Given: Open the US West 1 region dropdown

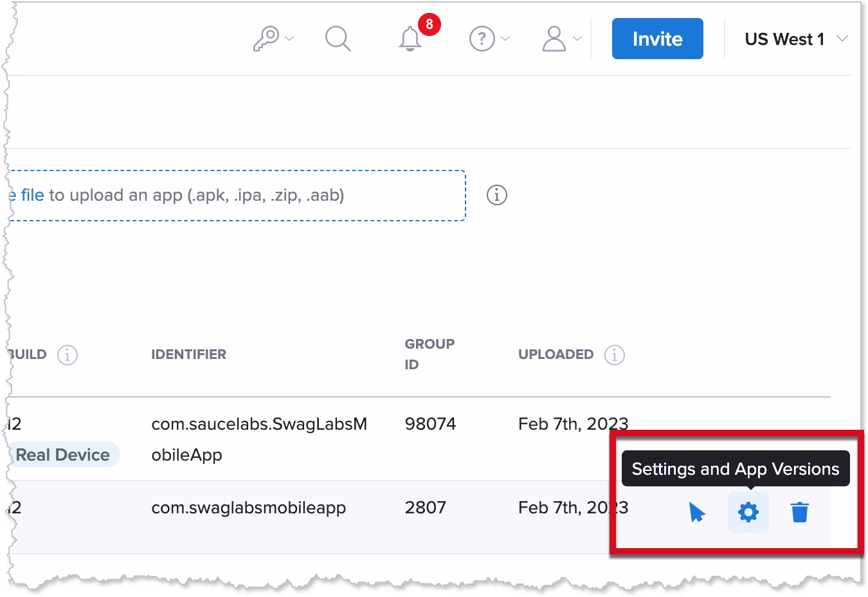Looking at the screenshot, I should pyautogui.click(x=796, y=39).
